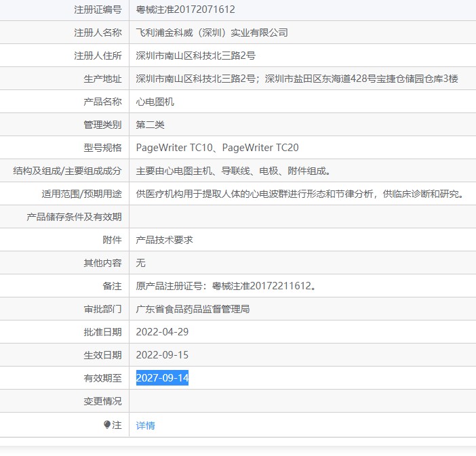Open the 详情 link
The height and width of the screenshot is (456, 476).
[145, 425]
